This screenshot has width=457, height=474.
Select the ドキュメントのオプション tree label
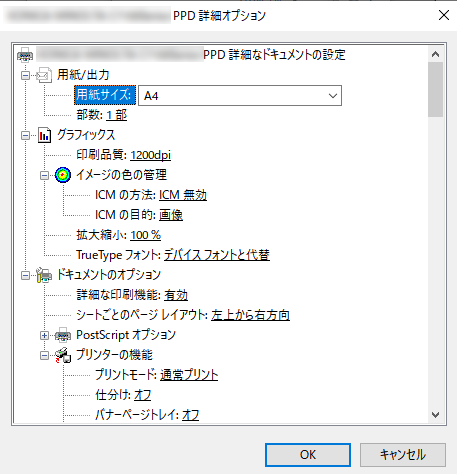pyautogui.click(x=109, y=275)
